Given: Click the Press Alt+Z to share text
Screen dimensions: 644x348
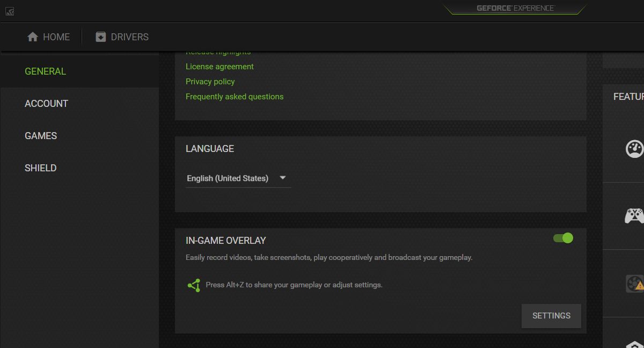Looking at the screenshot, I should (x=294, y=285).
